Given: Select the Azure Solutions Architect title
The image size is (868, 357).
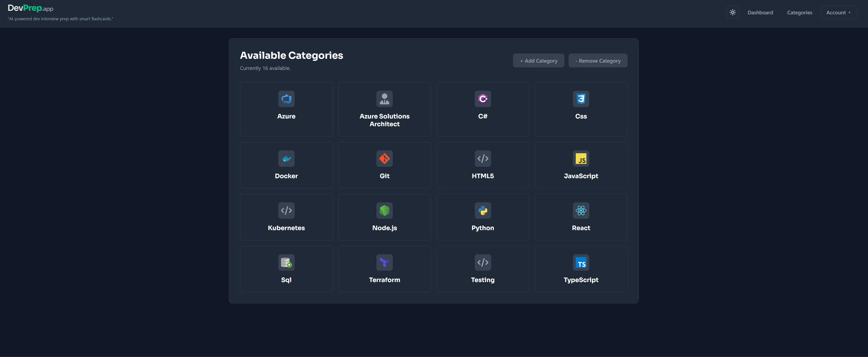Looking at the screenshot, I should tap(384, 120).
